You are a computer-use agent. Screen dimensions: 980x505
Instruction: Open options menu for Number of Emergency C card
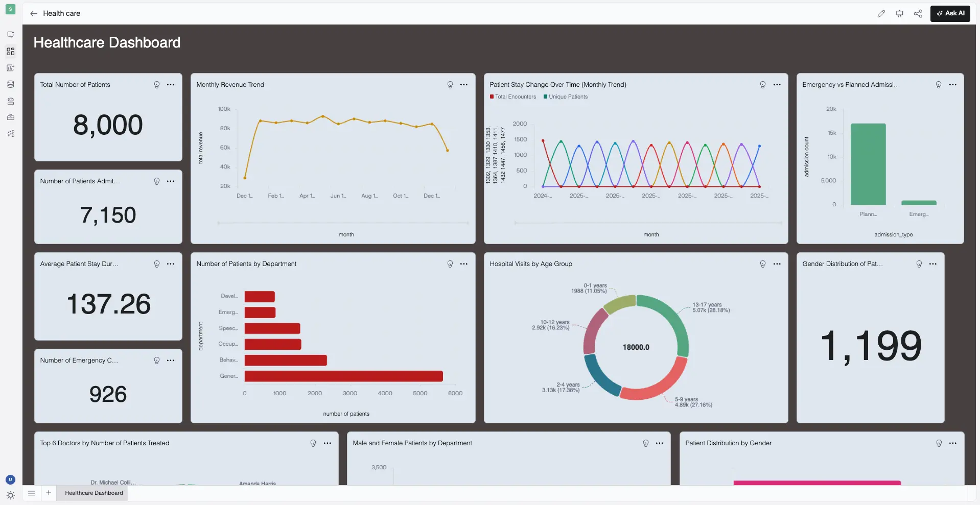click(x=171, y=360)
